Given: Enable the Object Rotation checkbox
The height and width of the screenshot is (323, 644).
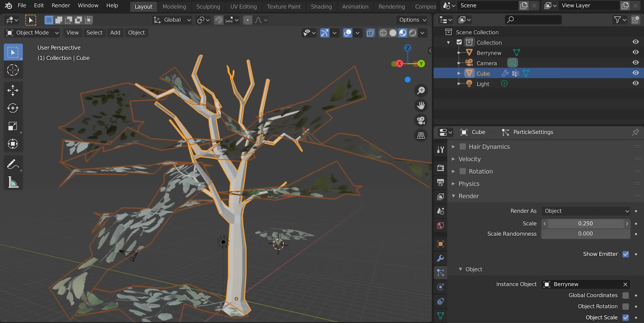Looking at the screenshot, I should (626, 307).
